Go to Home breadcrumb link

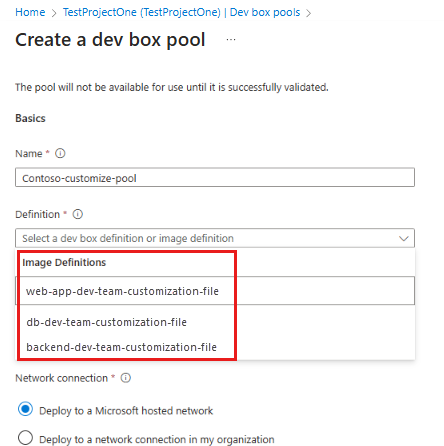pos(30,12)
